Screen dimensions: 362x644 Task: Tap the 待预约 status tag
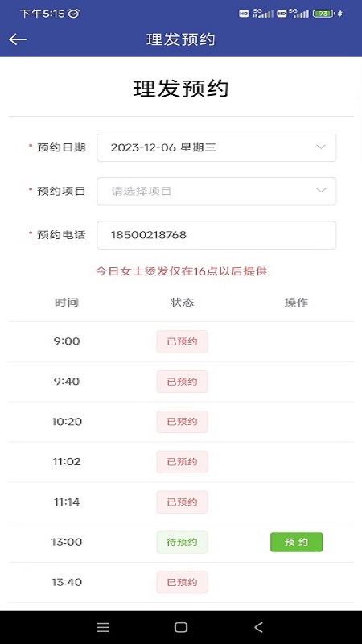point(183,542)
